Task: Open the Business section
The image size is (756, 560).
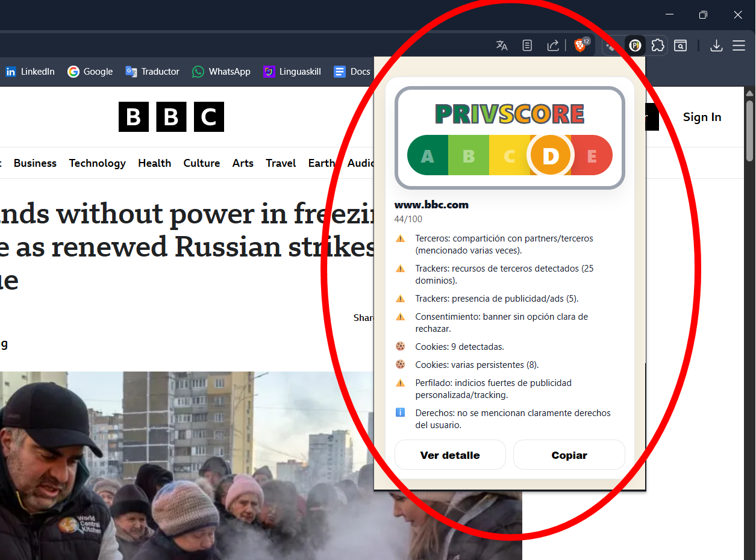Action: pyautogui.click(x=35, y=163)
